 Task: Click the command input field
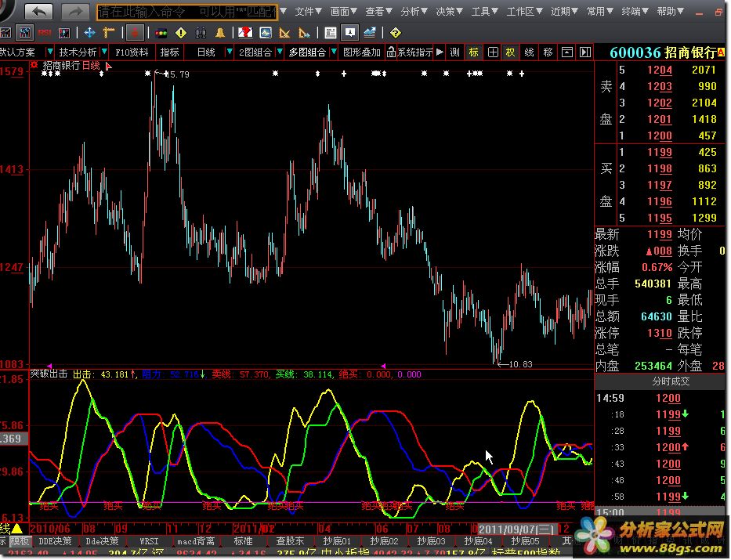click(x=187, y=12)
